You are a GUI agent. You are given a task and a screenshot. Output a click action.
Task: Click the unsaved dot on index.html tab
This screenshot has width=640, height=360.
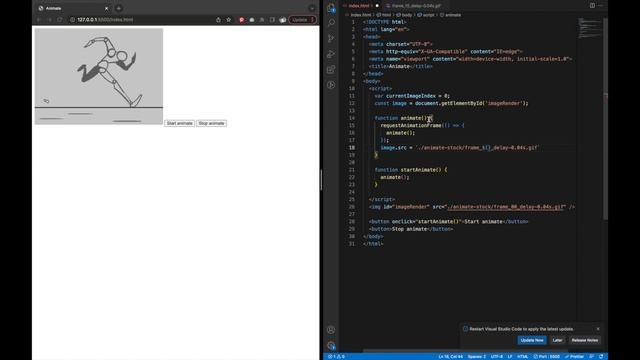point(377,6)
